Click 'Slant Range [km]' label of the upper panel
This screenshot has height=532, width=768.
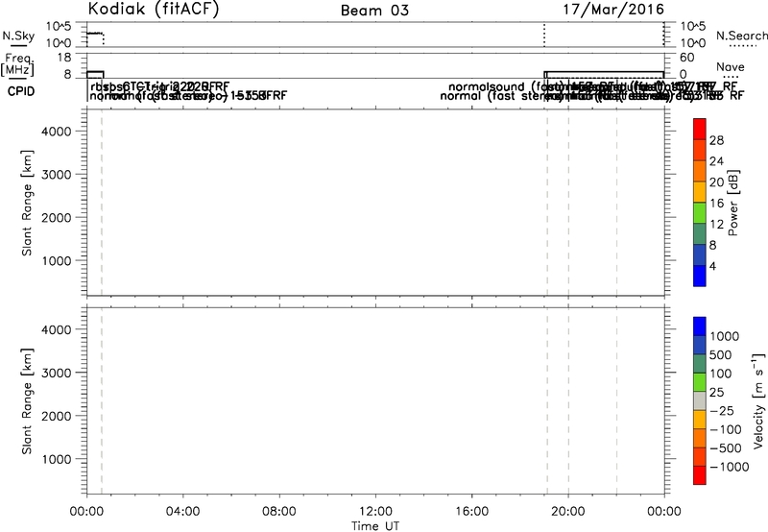27,203
